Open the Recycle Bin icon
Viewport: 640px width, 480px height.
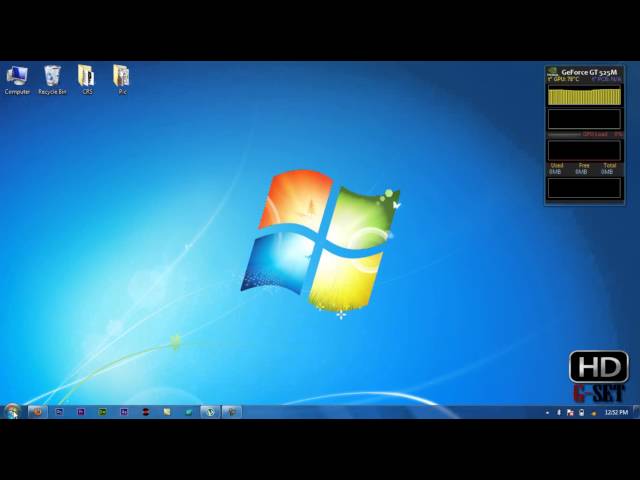click(x=52, y=80)
